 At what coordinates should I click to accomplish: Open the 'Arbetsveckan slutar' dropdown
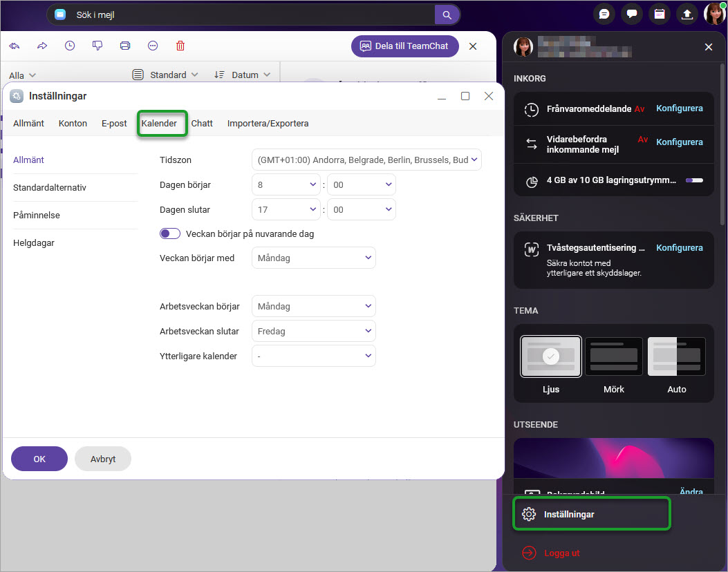point(313,331)
